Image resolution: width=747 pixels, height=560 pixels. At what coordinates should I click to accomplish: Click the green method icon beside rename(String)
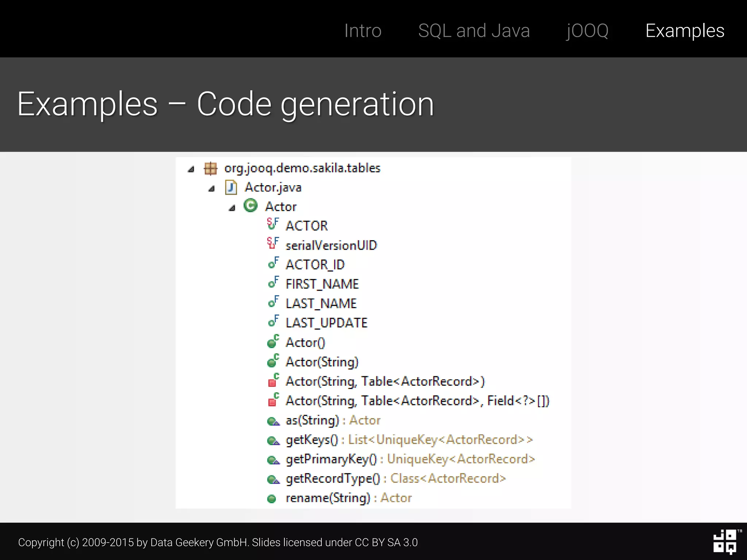(272, 498)
